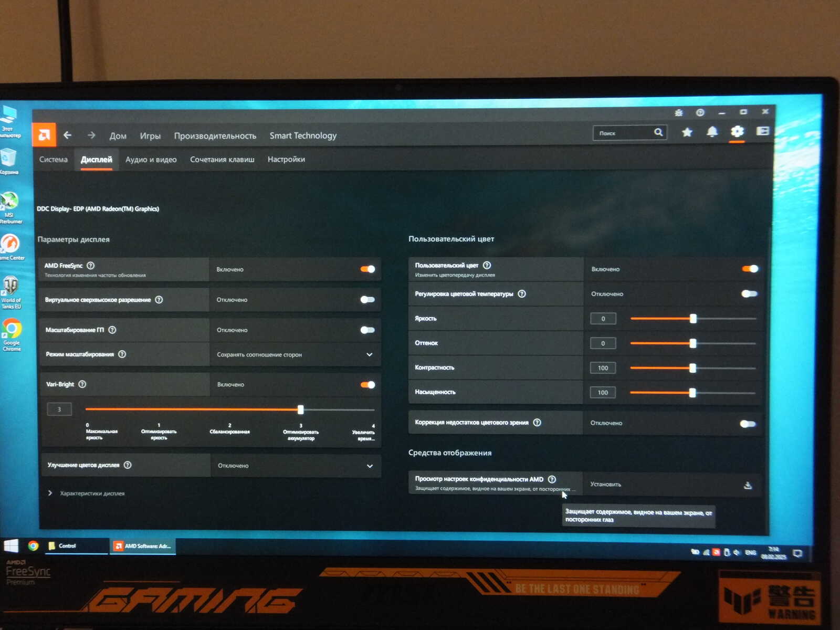The width and height of the screenshot is (840, 630).
Task: Open favorites with the star icon
Action: pyautogui.click(x=687, y=132)
